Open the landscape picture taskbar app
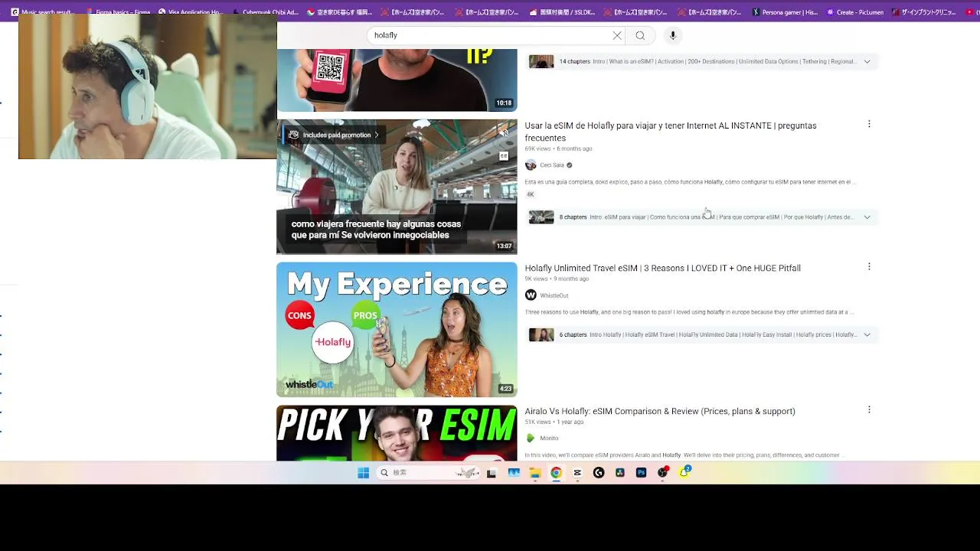Screen dimensions: 980x551 [x=514, y=473]
